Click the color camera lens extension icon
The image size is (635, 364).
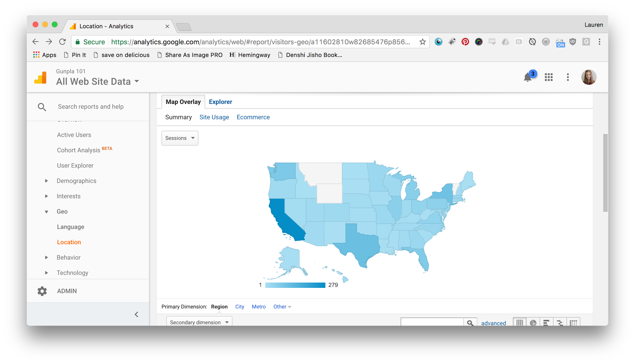(479, 42)
